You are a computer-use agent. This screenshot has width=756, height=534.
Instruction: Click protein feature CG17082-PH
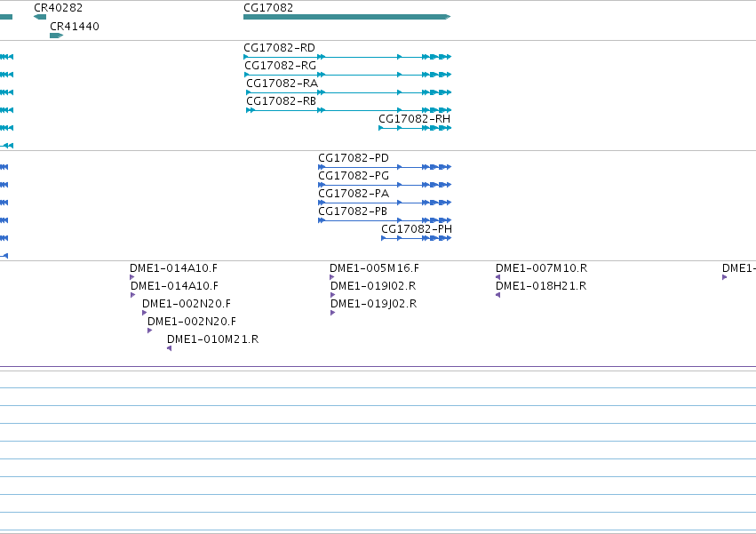417,238
